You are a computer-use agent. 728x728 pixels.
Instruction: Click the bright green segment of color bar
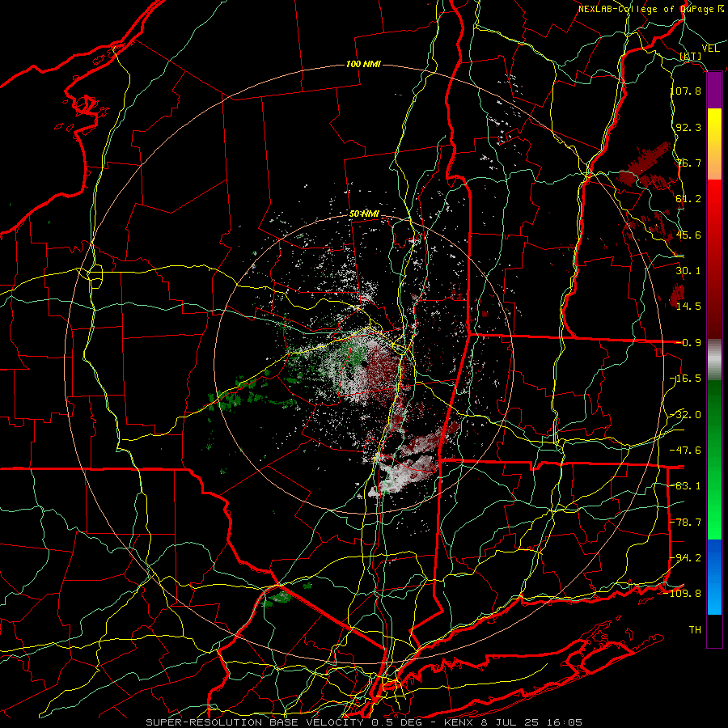714,520
